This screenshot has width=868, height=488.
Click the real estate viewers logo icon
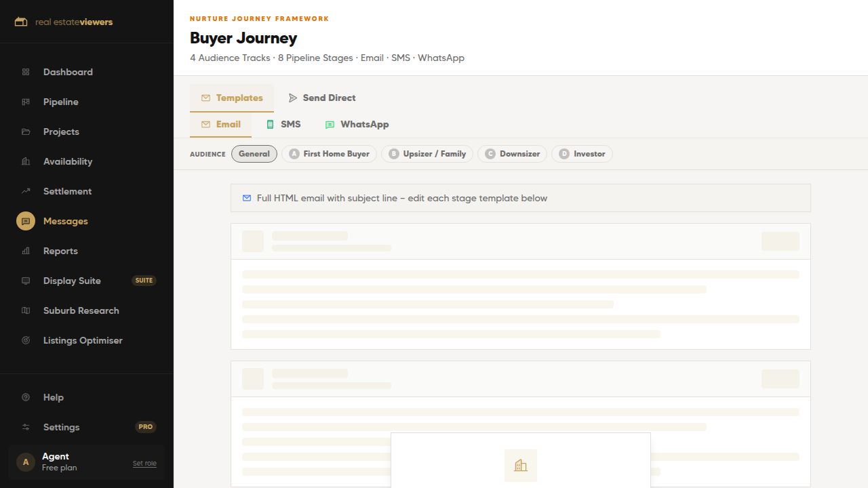pos(21,22)
